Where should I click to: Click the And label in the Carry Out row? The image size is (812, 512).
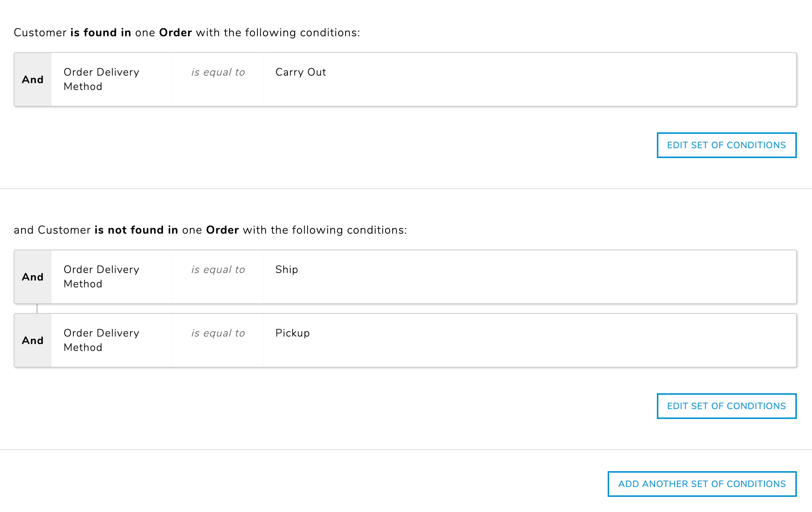33,80
